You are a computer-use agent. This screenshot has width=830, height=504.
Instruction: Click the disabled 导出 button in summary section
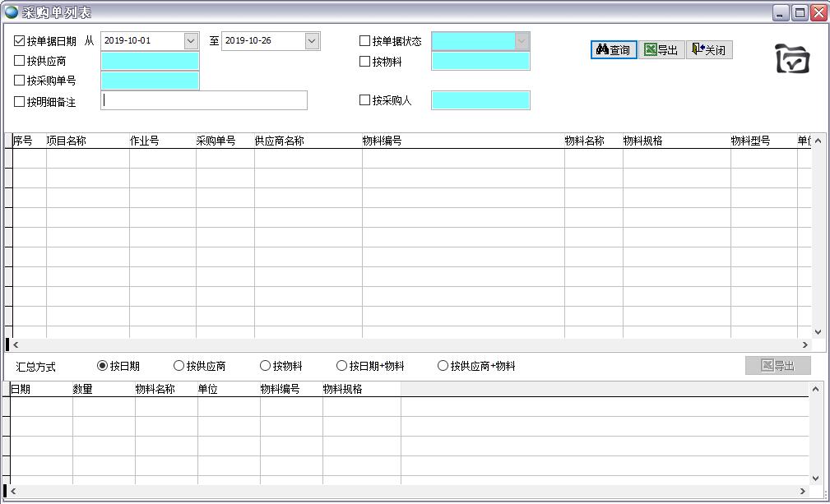coord(777,366)
